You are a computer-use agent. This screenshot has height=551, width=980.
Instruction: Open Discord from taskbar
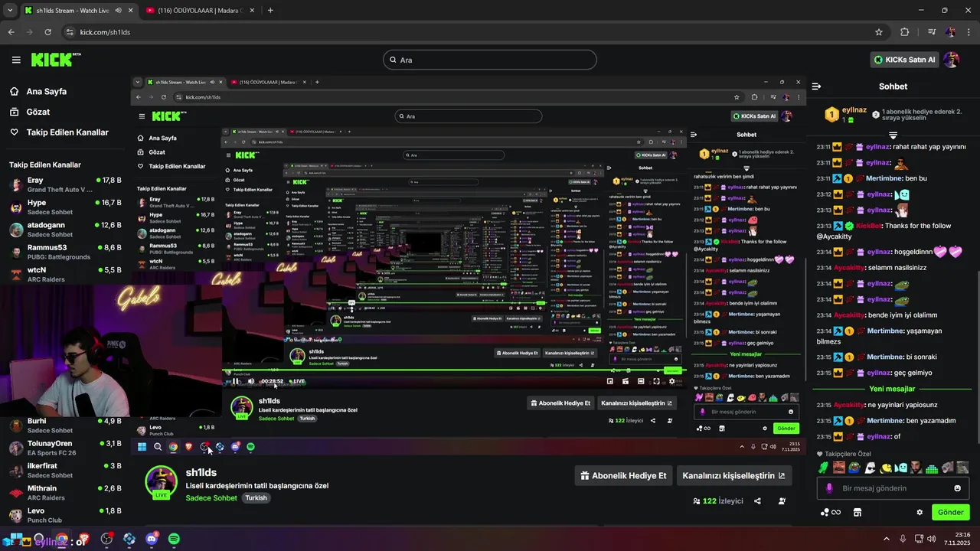pyautogui.click(x=152, y=539)
